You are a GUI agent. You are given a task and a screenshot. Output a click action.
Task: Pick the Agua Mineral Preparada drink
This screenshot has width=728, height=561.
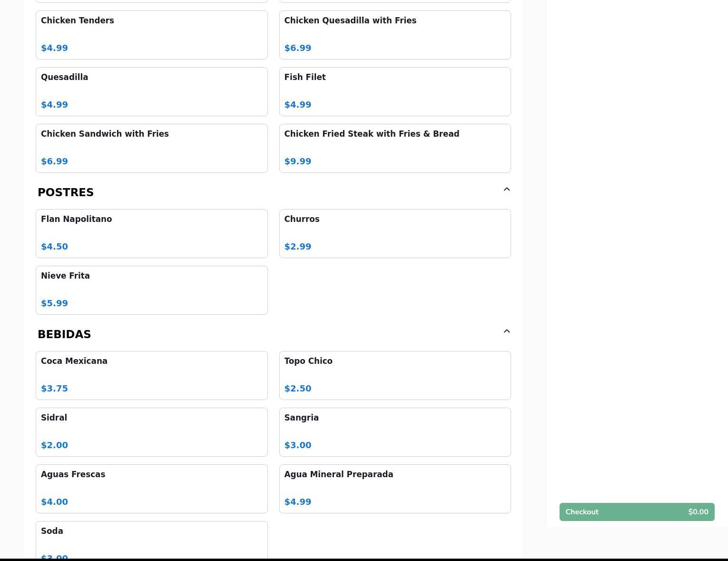(394, 489)
